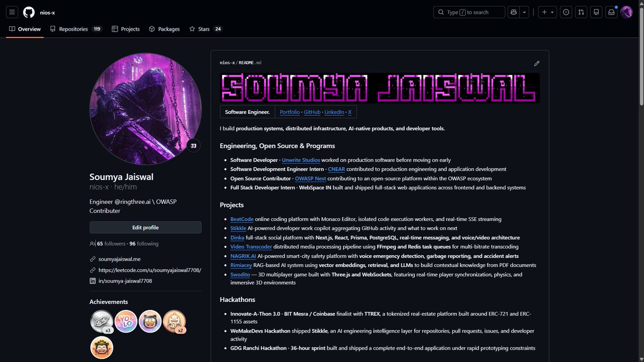Click the large profile picture
644x362 pixels.
pyautogui.click(x=145, y=109)
